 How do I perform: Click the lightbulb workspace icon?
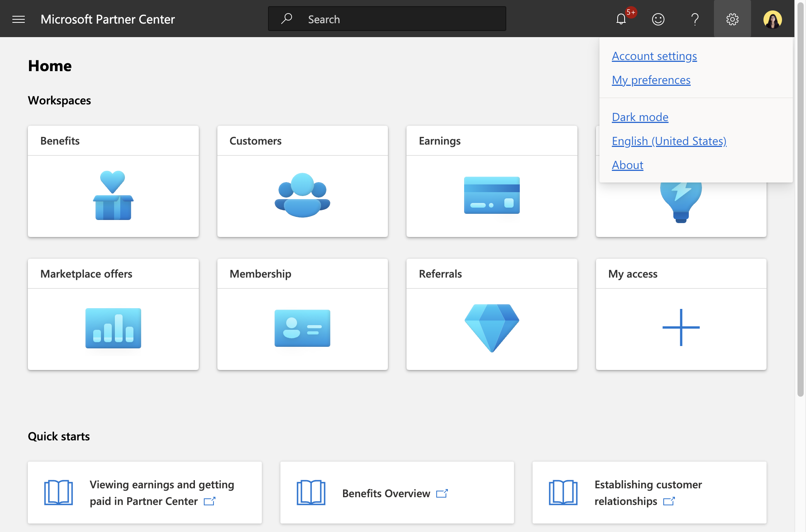click(x=681, y=202)
